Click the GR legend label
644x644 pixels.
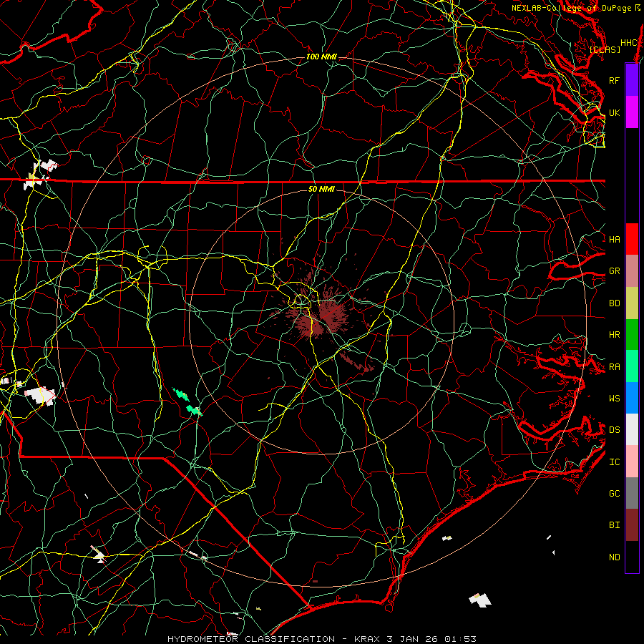click(x=615, y=271)
